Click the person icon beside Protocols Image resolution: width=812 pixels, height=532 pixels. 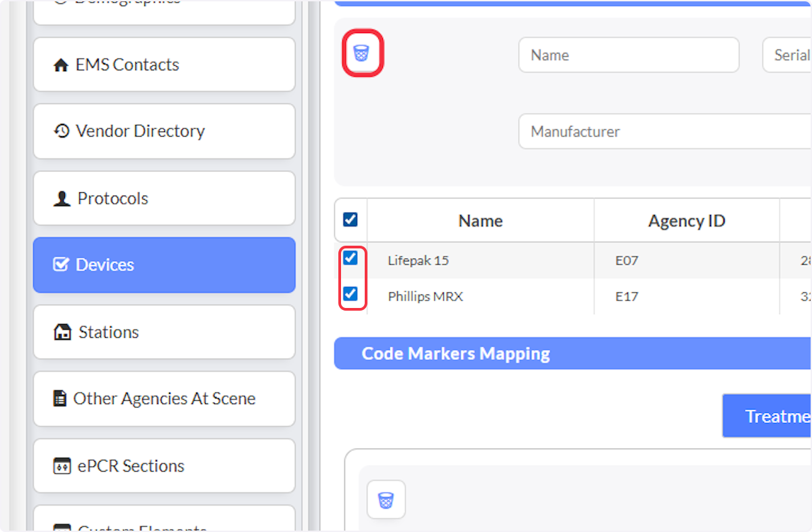click(x=62, y=198)
